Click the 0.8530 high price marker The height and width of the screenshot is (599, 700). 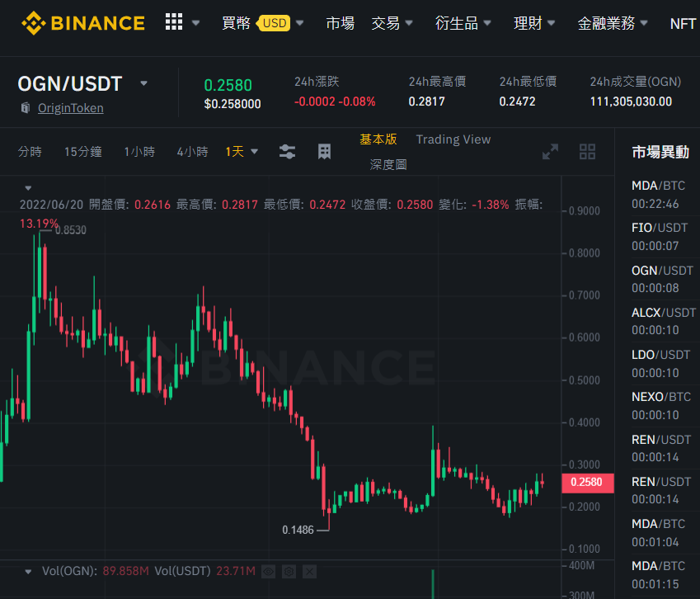[x=71, y=230]
